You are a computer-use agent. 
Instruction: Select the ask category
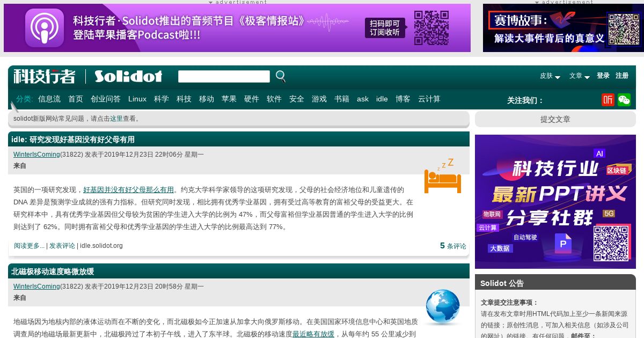[363, 99]
